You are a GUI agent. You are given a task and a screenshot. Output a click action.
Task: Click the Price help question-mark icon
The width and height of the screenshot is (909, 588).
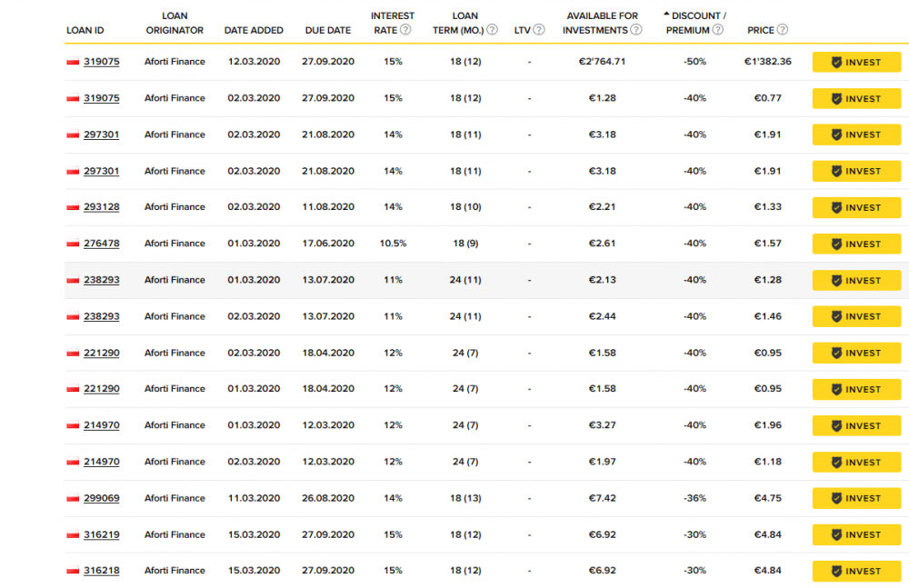point(783,30)
